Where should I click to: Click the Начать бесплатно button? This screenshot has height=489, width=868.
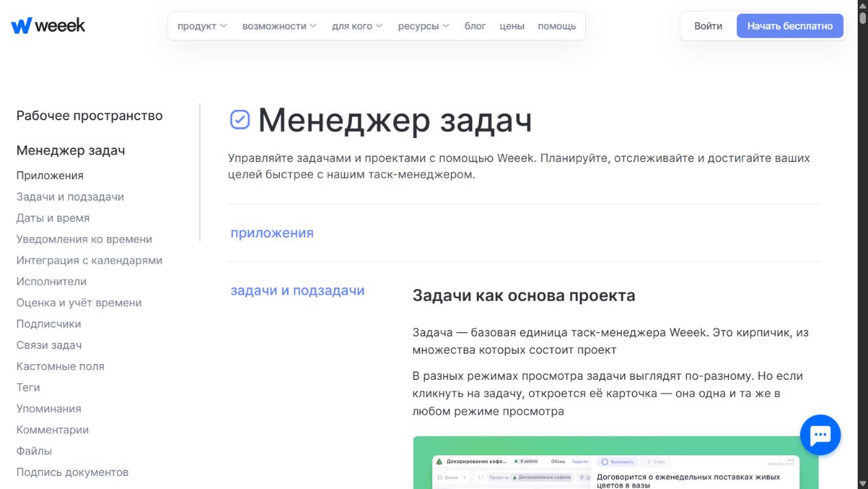790,26
